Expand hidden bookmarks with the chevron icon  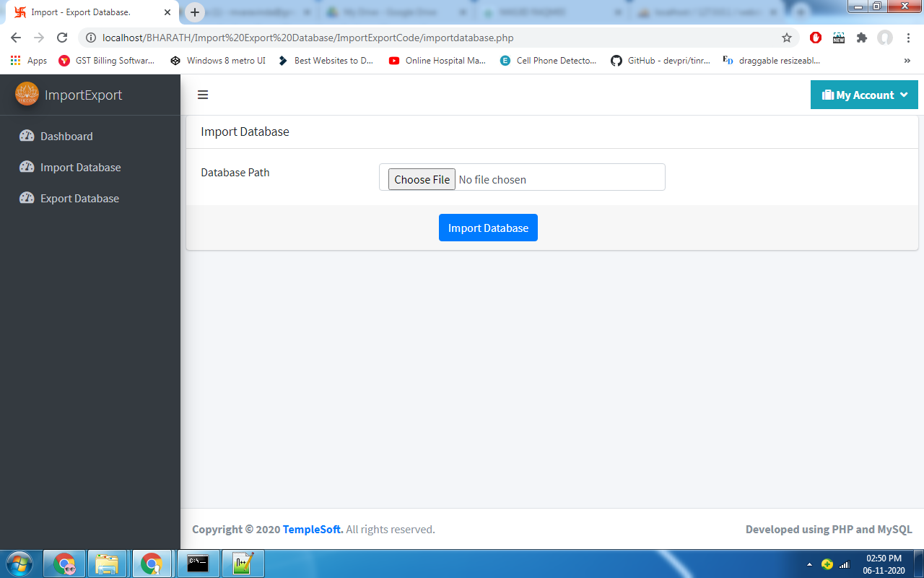point(908,61)
